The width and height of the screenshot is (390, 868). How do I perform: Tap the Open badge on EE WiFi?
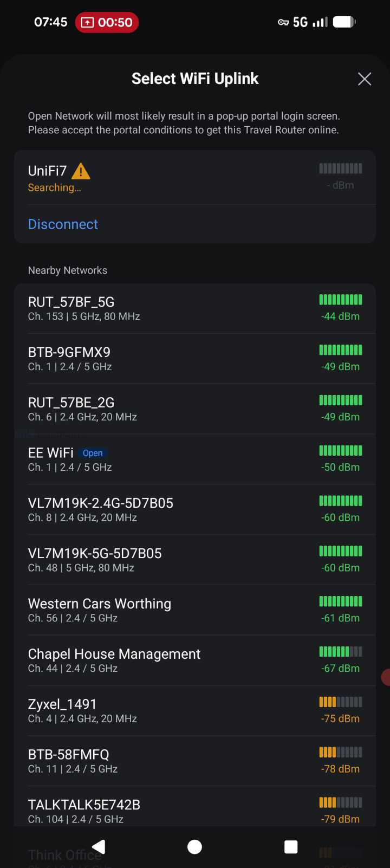click(x=93, y=453)
